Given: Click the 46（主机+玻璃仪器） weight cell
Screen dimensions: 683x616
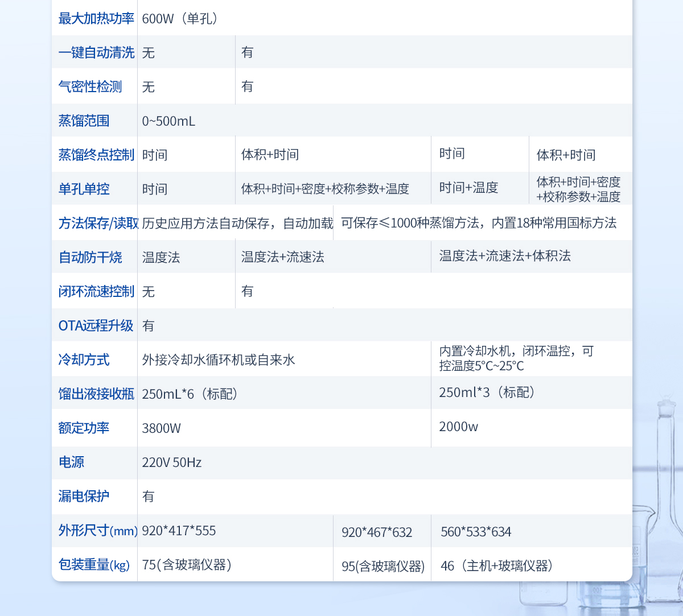Looking at the screenshot, I should [497, 566].
